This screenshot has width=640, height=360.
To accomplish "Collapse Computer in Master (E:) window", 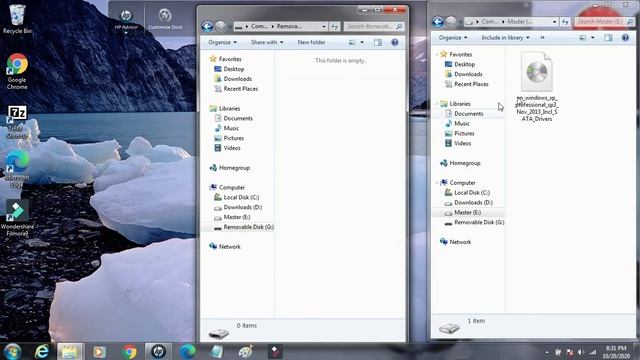I will (437, 182).
